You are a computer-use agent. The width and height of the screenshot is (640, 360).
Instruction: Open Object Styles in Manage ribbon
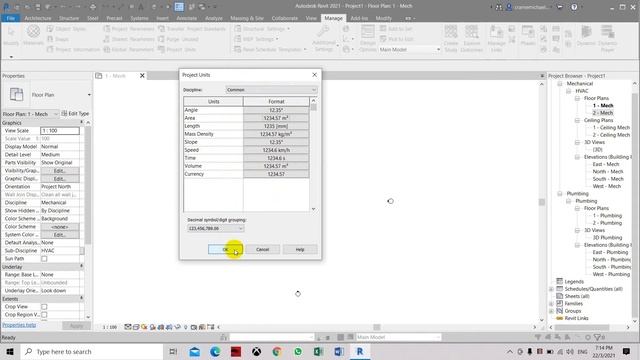coord(66,29)
